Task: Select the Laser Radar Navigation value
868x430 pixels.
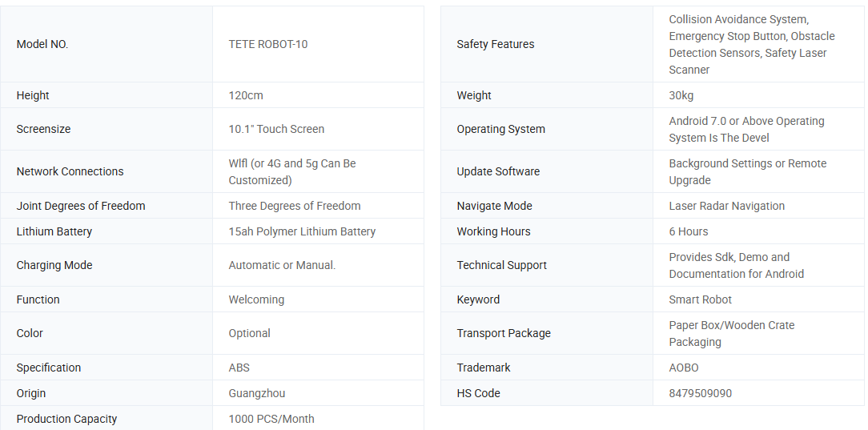Action: point(727,206)
